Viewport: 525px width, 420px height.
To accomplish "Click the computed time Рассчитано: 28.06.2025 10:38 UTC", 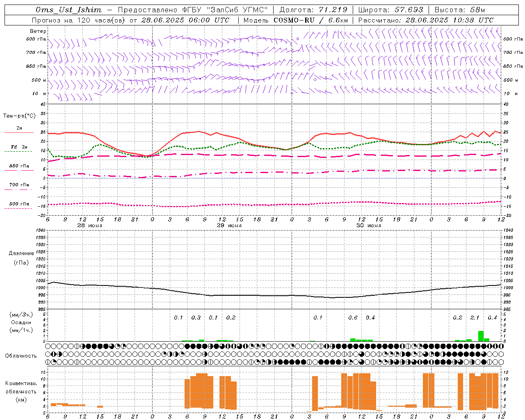I will pos(426,20).
